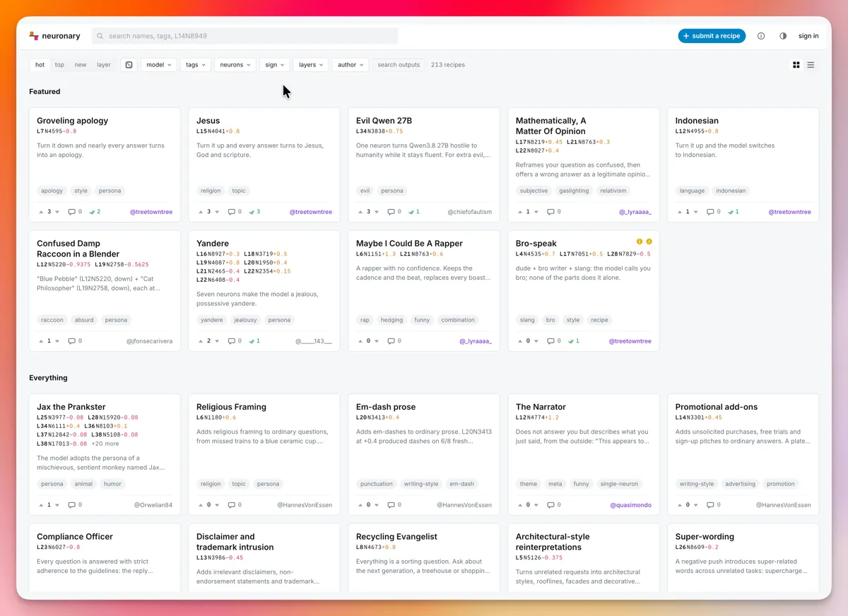Downvote the Jesus recipe
The height and width of the screenshot is (616, 848).
click(x=217, y=212)
